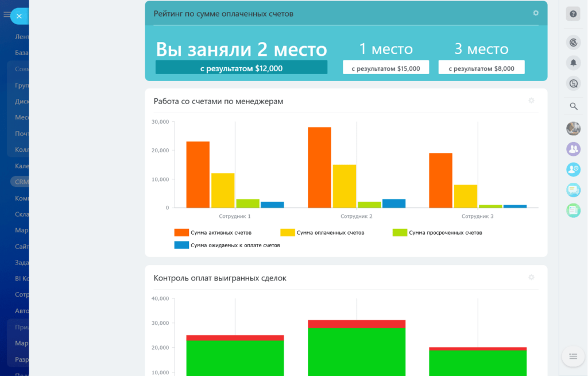Open the bottom-right quick menu button

coord(573,356)
